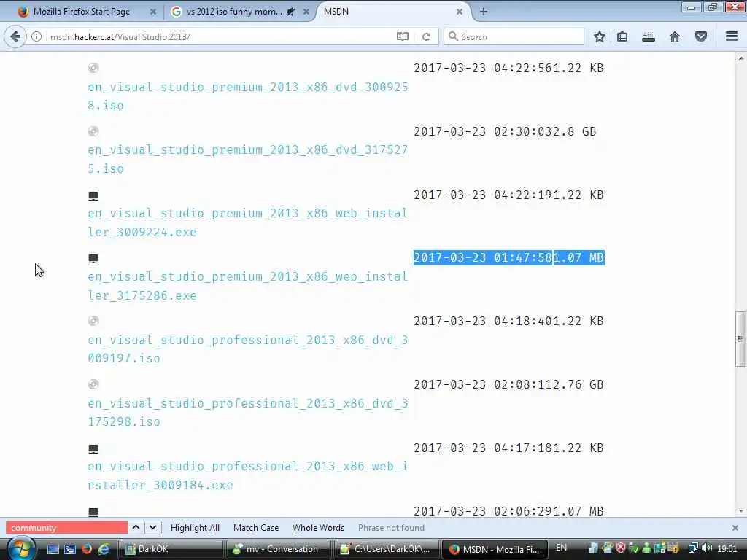Click computer icon above web_installer_3175286.exe
This screenshot has width=747, height=560.
93,259
